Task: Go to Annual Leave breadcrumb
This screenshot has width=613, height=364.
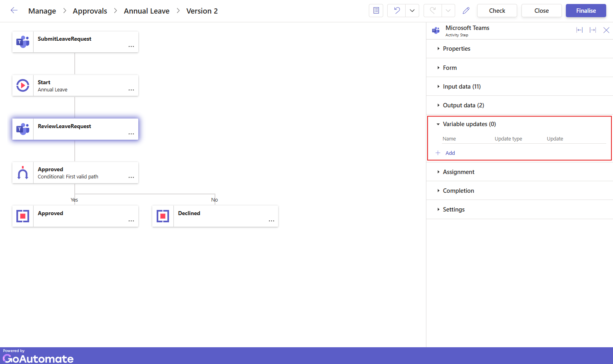Action: click(147, 11)
